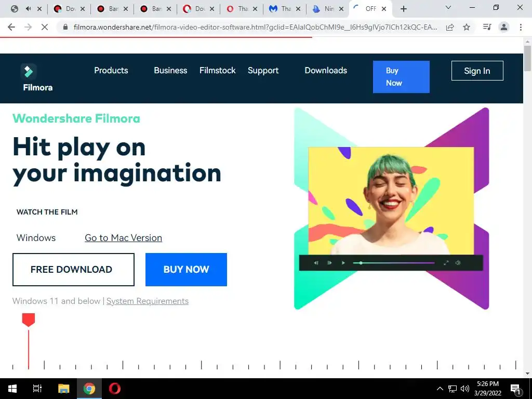Bookmark this page with the star
The image size is (532, 399).
pos(467,27)
